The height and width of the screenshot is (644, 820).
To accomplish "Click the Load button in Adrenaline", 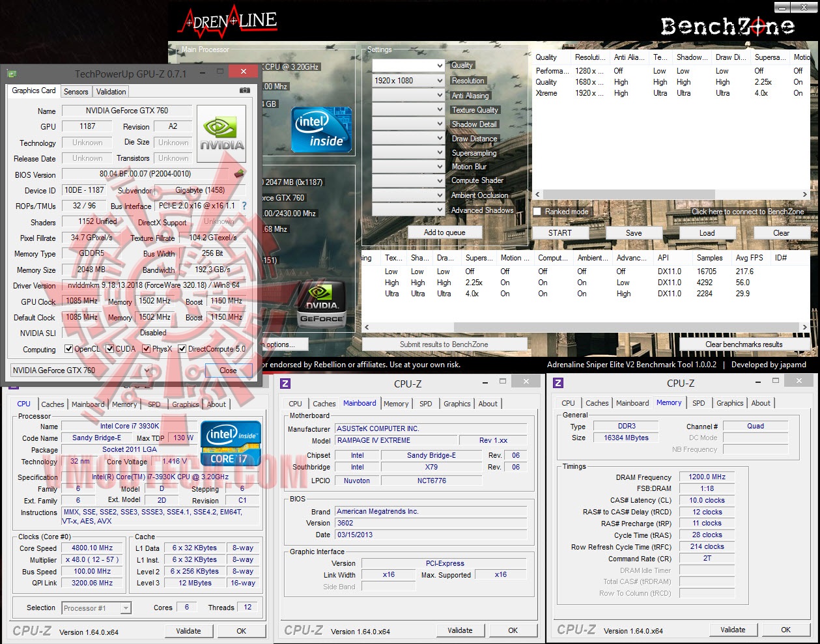I will click(x=707, y=232).
